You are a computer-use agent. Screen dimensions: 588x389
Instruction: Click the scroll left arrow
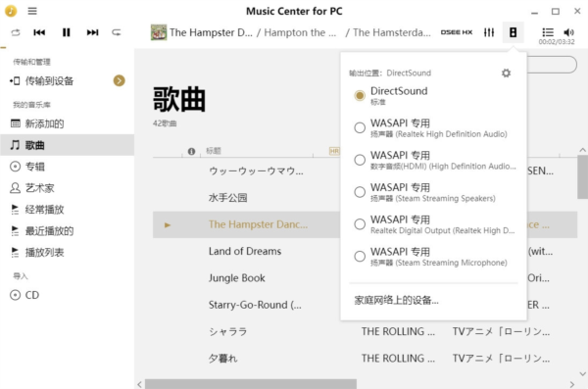[139, 384]
